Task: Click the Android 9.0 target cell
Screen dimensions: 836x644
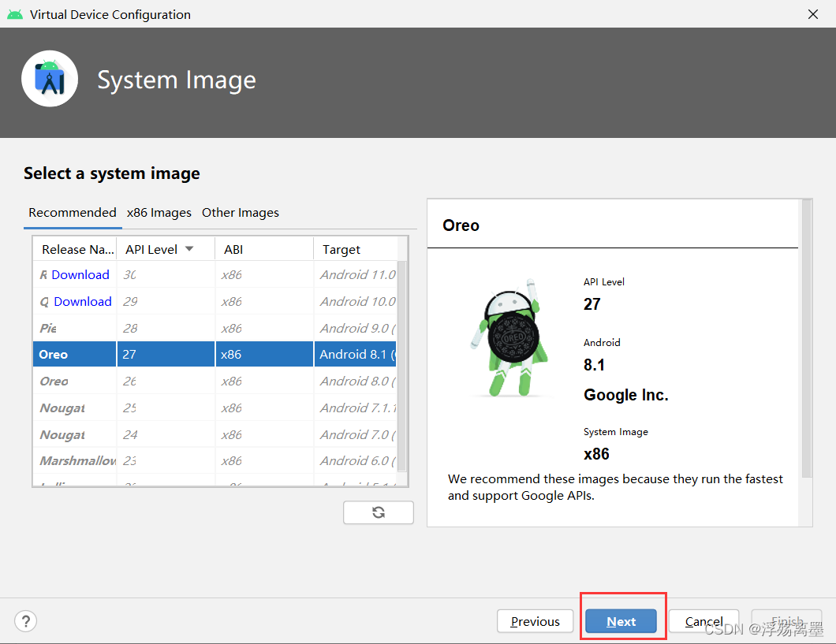Action: tap(356, 328)
